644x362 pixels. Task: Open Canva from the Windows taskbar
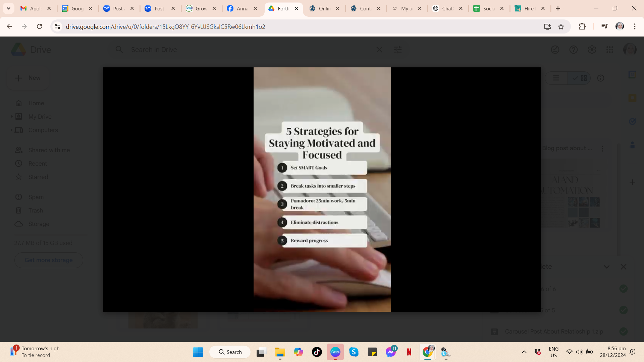(335, 352)
